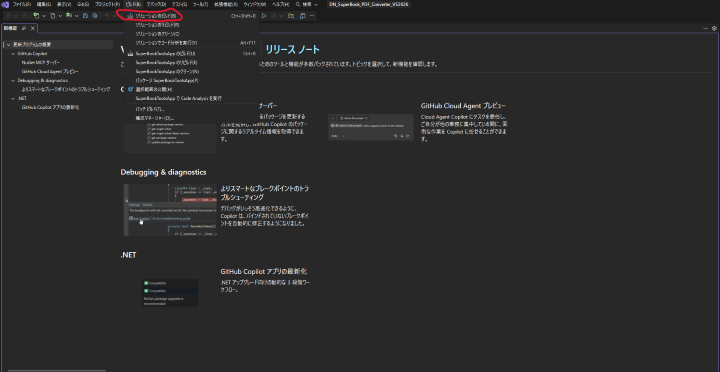Close the 新機能 tab with its X
The height and width of the screenshot is (372, 720).
click(x=33, y=28)
